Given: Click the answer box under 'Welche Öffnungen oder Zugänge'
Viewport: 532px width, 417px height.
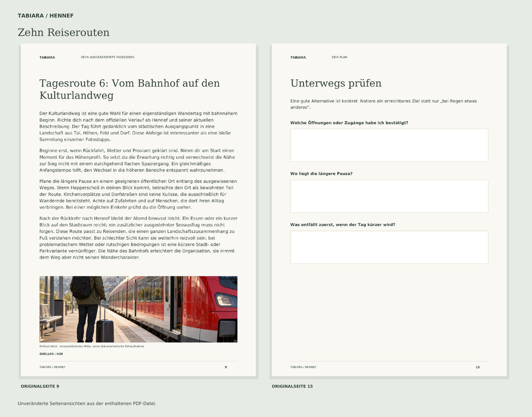Looking at the screenshot, I should click(x=389, y=145).
